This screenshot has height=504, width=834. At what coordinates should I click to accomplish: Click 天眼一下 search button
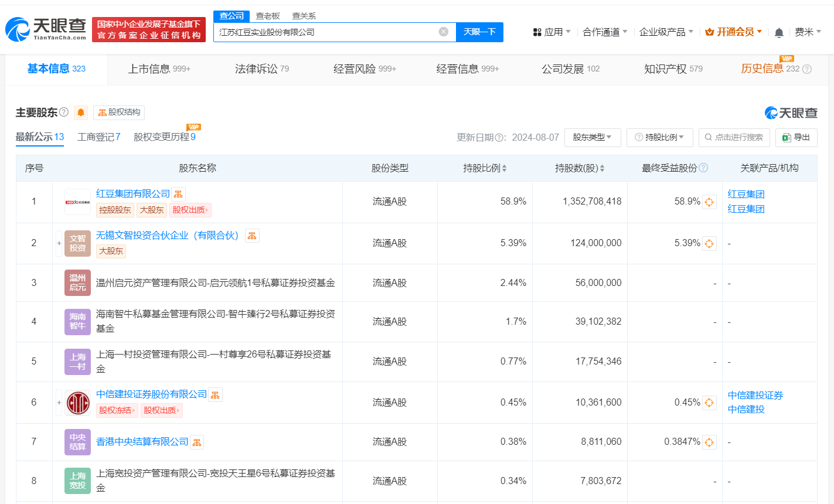tap(479, 32)
